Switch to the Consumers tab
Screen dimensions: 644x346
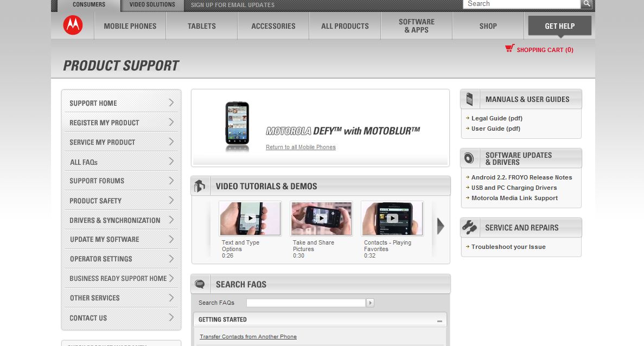pos(89,5)
